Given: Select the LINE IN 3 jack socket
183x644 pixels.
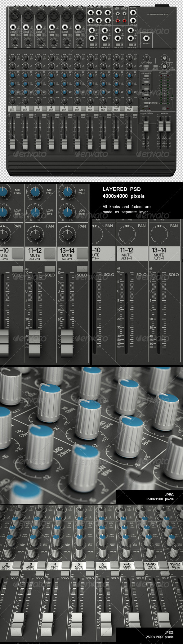Looking at the screenshot, I should [x=39, y=27].
